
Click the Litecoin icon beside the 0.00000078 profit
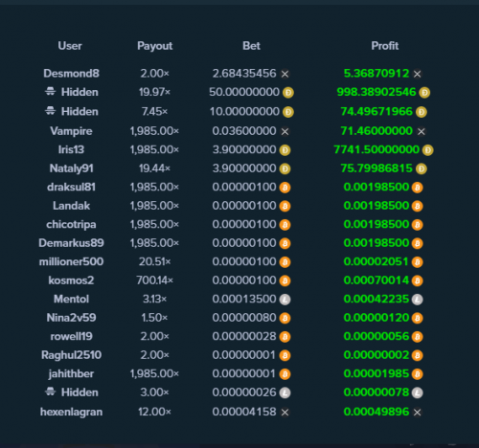417,392
